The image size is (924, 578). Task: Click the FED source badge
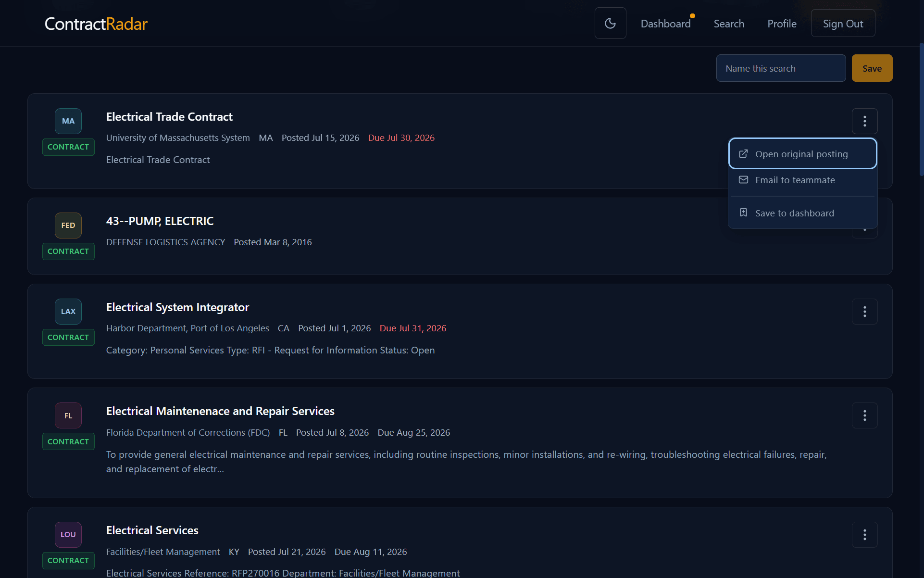pos(68,226)
